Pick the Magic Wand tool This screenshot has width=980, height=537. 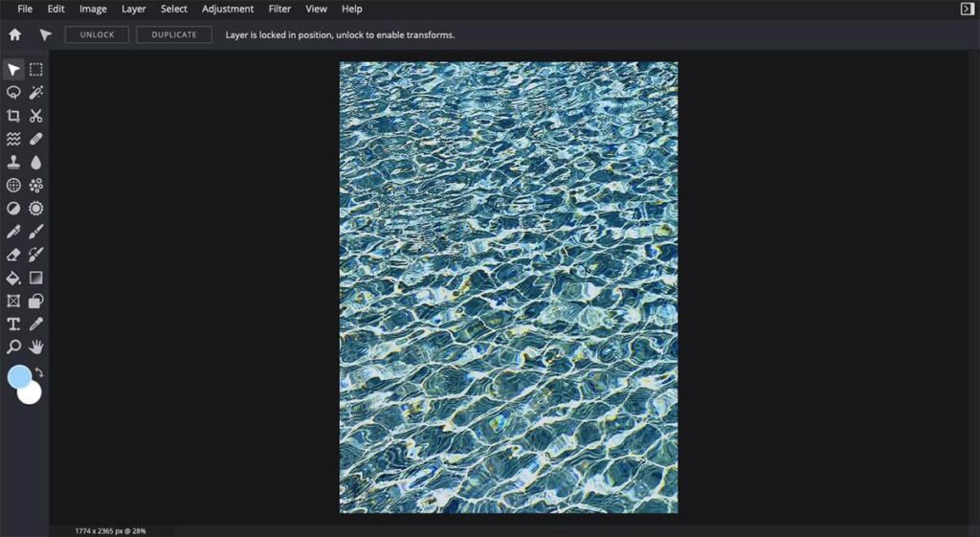pyautogui.click(x=35, y=93)
